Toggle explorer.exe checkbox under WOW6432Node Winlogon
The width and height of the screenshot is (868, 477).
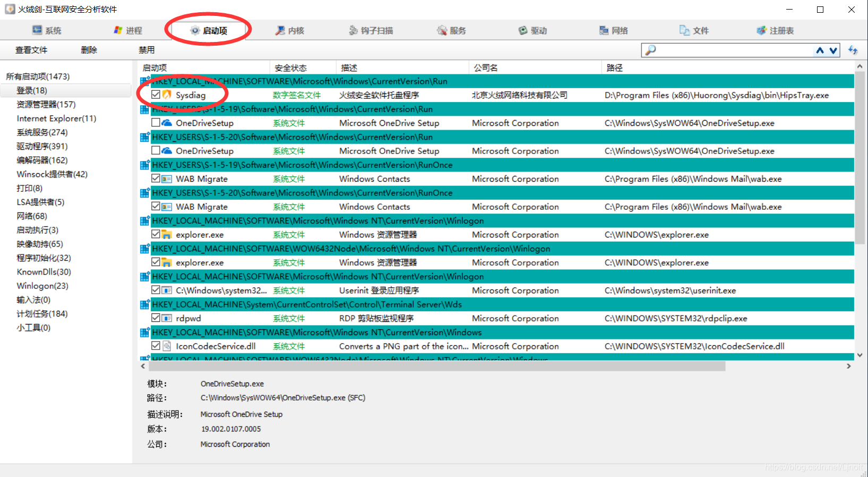pyautogui.click(x=156, y=262)
